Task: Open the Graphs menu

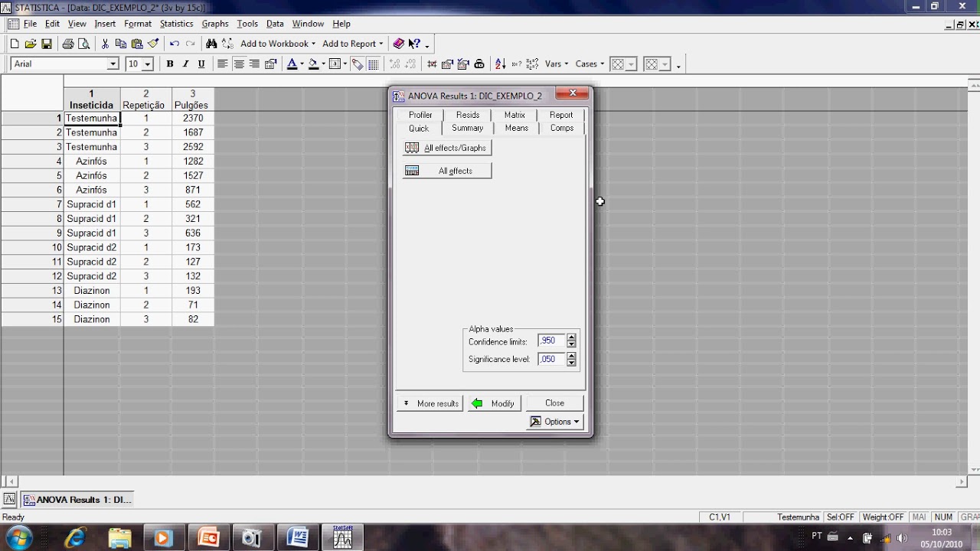Action: 215,24
